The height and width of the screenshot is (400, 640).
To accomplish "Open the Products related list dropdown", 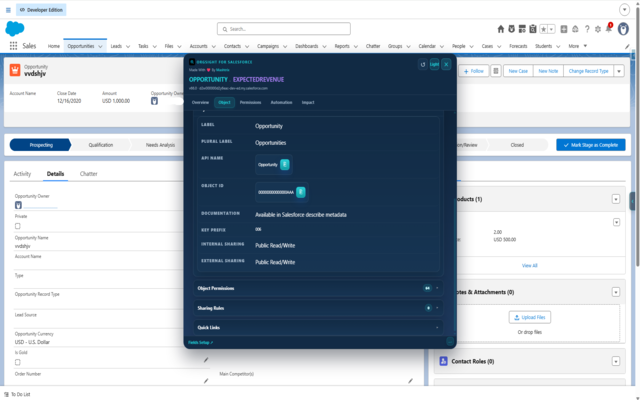I will 616,199.
